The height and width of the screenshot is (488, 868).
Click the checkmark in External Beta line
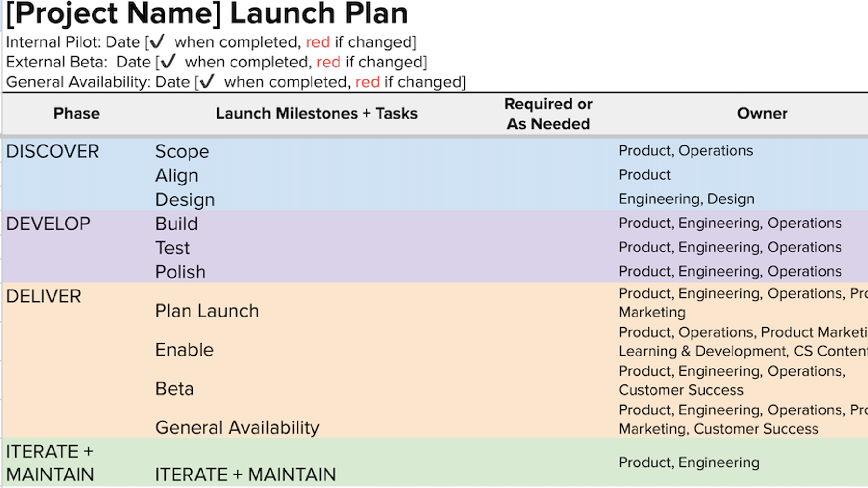(x=168, y=62)
